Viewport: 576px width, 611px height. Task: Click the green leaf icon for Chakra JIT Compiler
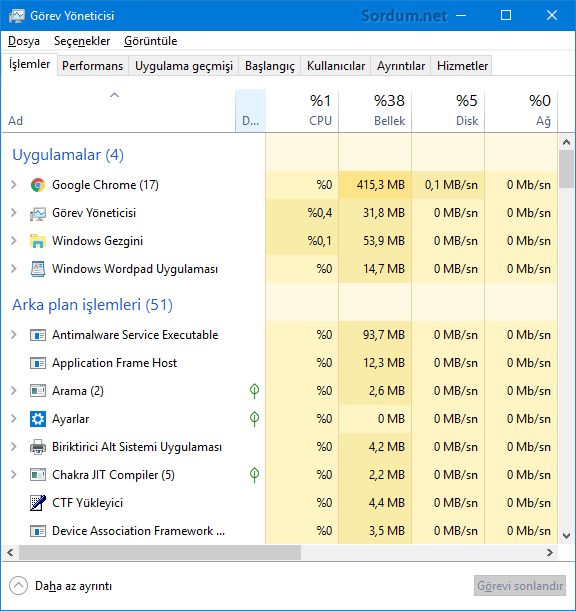tap(254, 475)
